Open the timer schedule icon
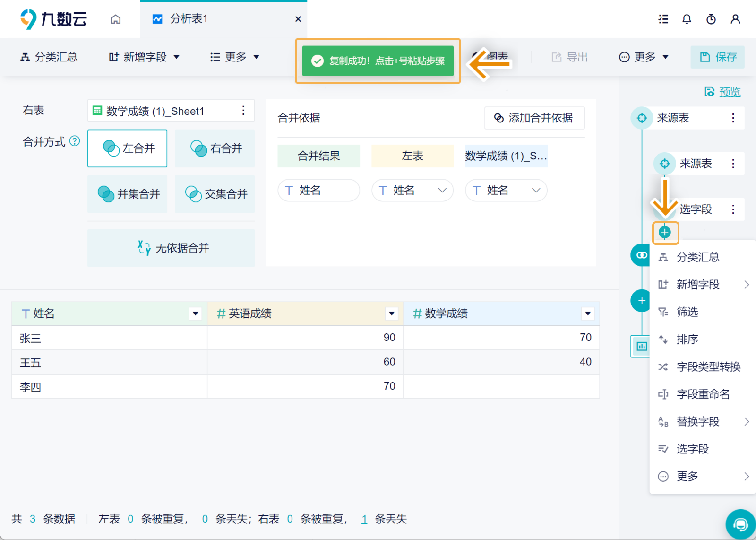Screen dimensions: 756x540 point(711,19)
